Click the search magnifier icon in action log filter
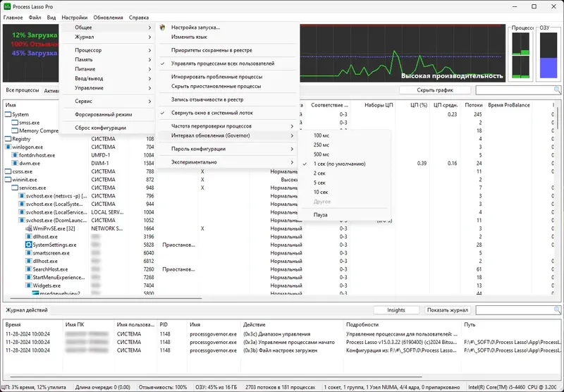The height and width of the screenshot is (392, 564). pos(557,310)
